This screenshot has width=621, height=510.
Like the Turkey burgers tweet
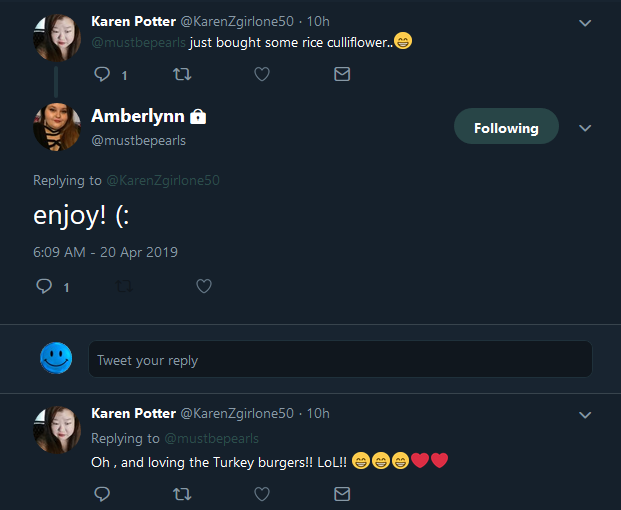click(x=262, y=494)
